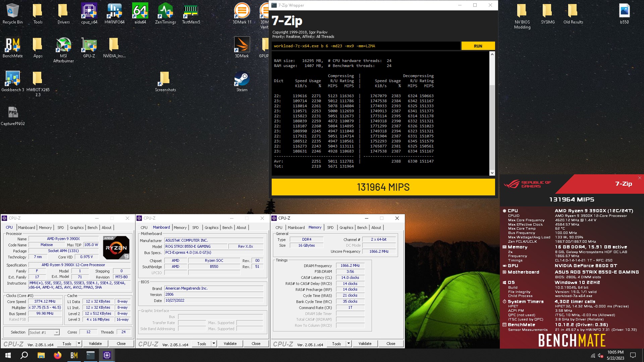Open Mainboard tab in left CPU-Z

[x=26, y=228]
